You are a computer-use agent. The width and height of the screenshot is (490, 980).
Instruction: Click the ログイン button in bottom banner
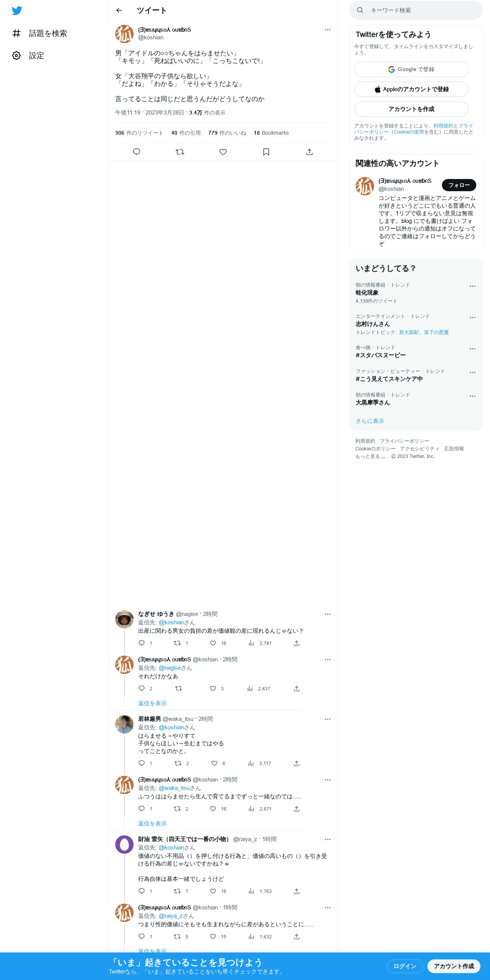click(x=405, y=966)
